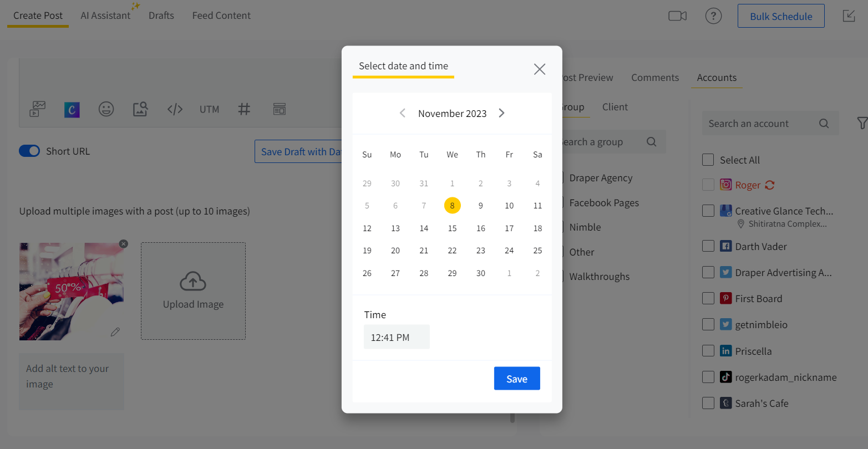Viewport: 868px width, 449px height.
Task: Select November 15 in the calendar
Action: point(453,228)
